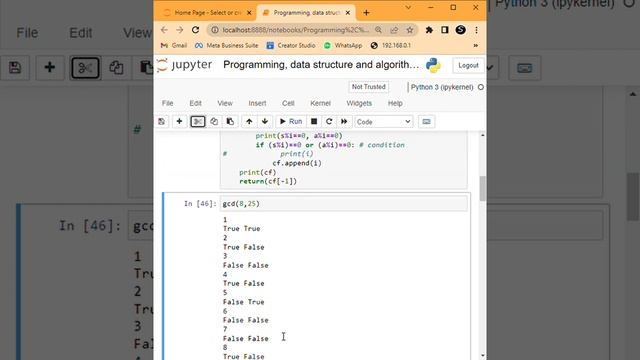Screen dimensions: 640x360
Task: Click the cf.append(i) code line
Action: 297,163
